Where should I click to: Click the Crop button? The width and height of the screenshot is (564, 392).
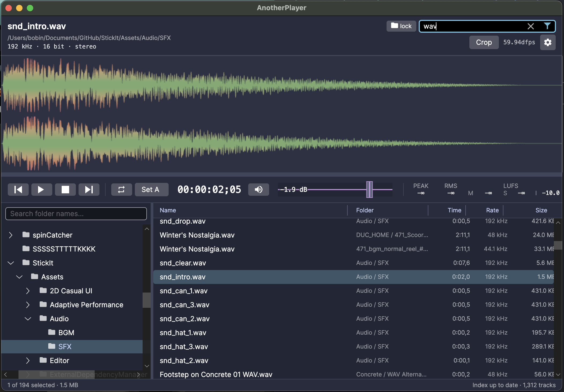484,42
